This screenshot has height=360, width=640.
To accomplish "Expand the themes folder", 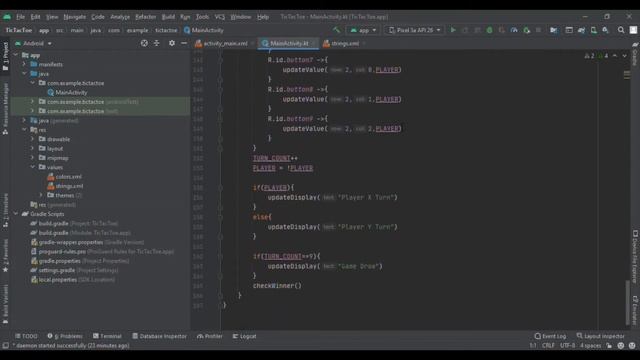I will (41, 195).
